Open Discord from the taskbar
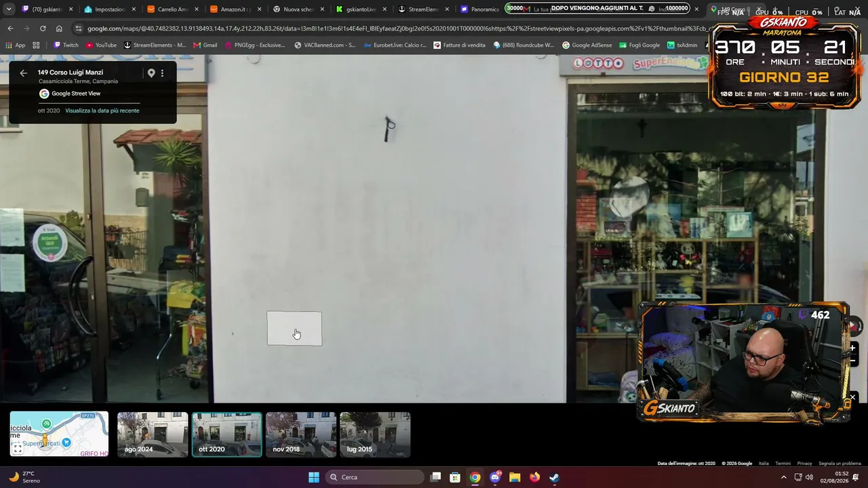The width and height of the screenshot is (868, 488). (x=495, y=477)
